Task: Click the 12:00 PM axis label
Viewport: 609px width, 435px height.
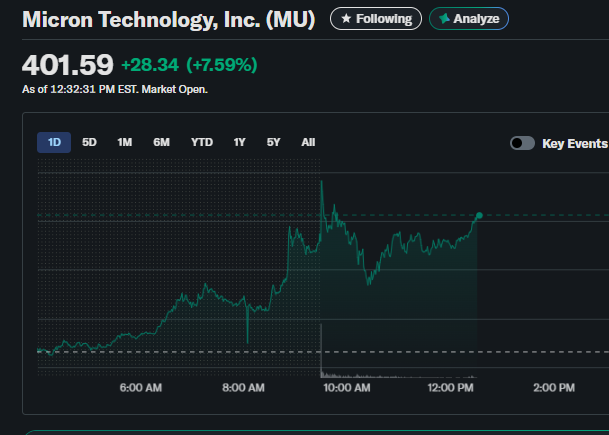Action: [x=451, y=388]
